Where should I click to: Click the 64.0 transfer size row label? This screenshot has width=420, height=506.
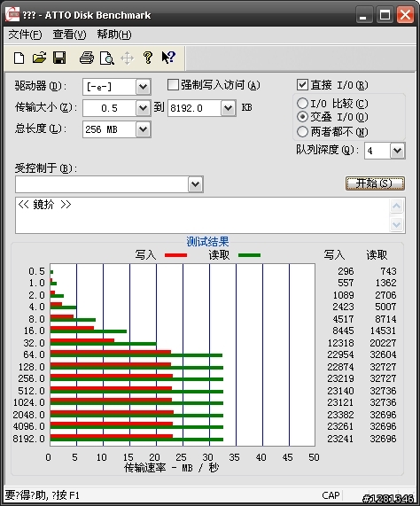coord(34,354)
